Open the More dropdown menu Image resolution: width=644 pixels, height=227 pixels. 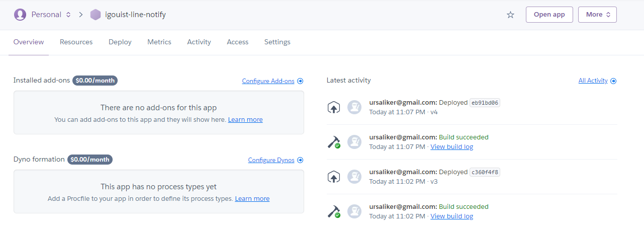(597, 15)
